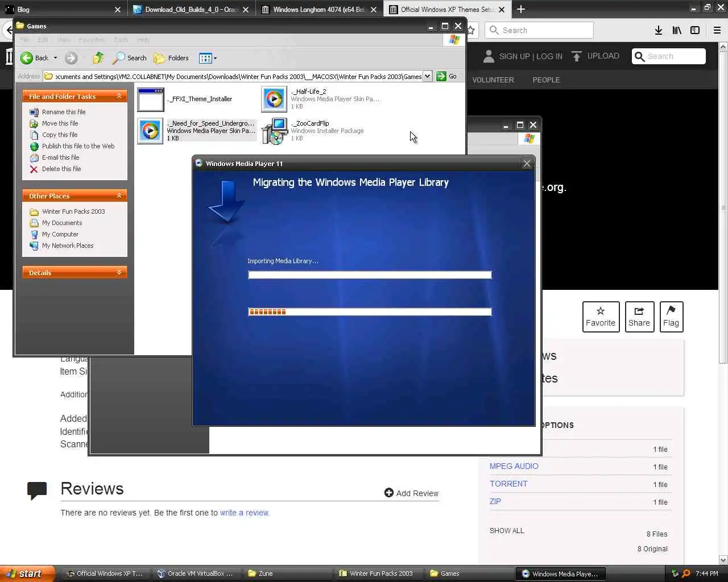Viewport: 728px width, 582px height.
Task: Click the Favorite star button
Action: pos(601,317)
